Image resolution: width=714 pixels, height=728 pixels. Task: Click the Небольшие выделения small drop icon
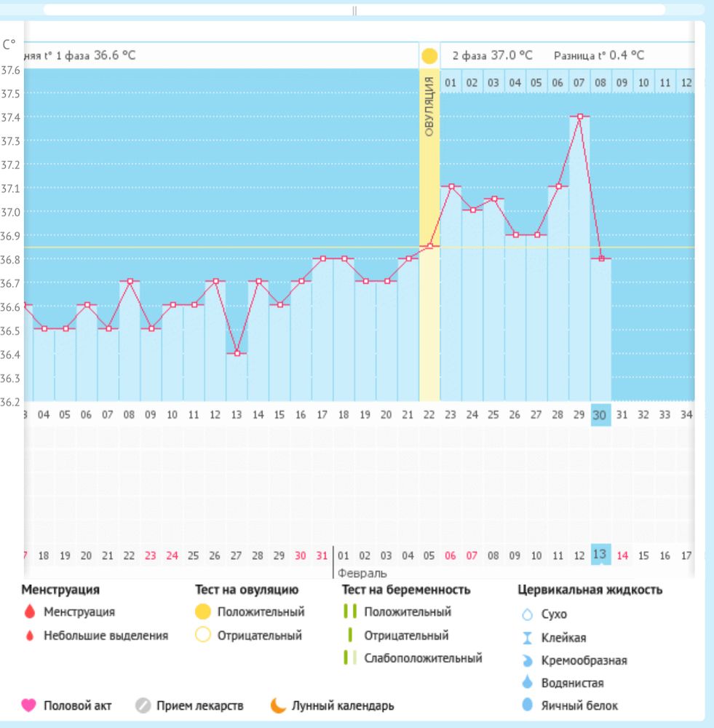30,636
